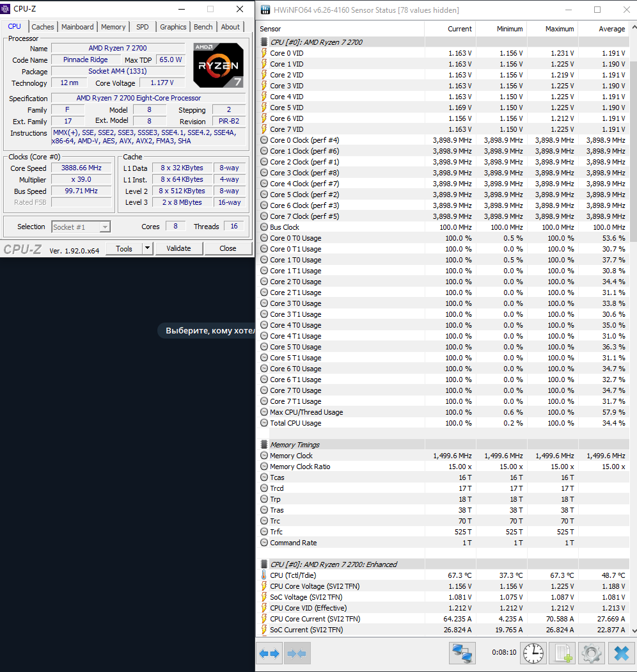This screenshot has width=637, height=672.
Task: Click Total CPU Usage circle icon
Action: (x=264, y=423)
